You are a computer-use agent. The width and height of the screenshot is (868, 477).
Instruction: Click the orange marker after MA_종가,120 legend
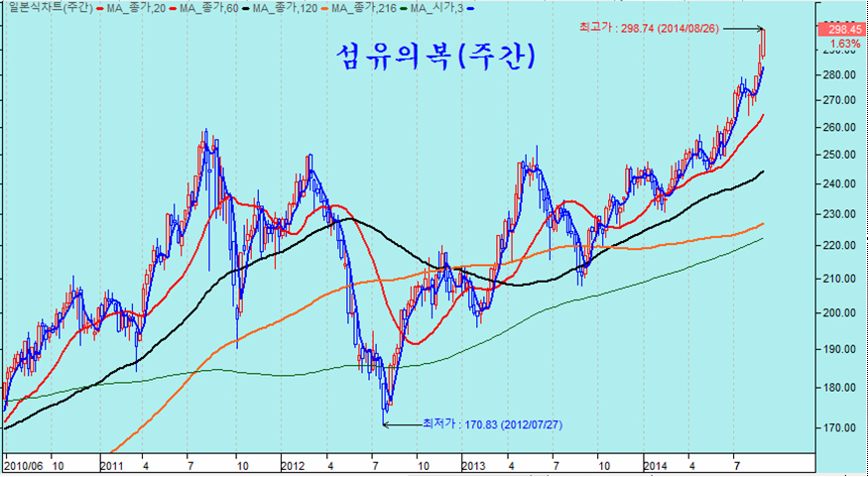[x=324, y=8]
